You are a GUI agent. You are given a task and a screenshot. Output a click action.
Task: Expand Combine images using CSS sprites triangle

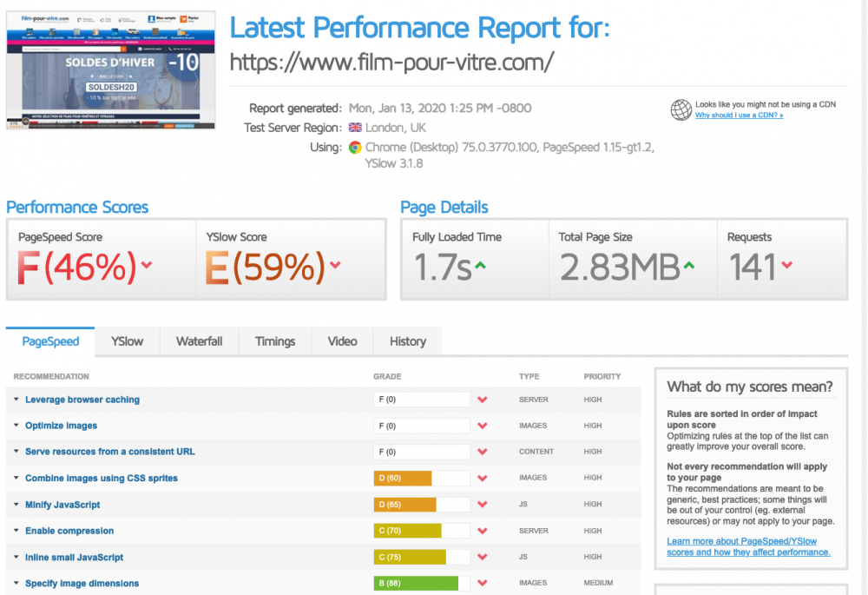point(16,478)
